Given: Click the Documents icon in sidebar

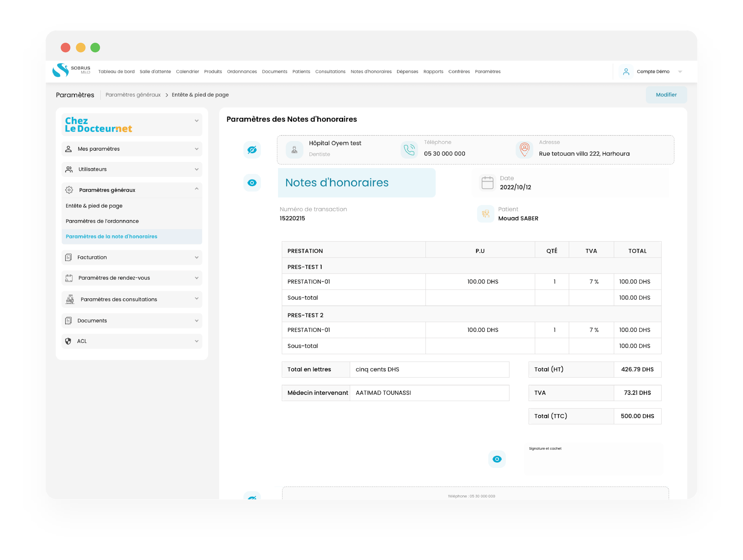Looking at the screenshot, I should point(68,321).
